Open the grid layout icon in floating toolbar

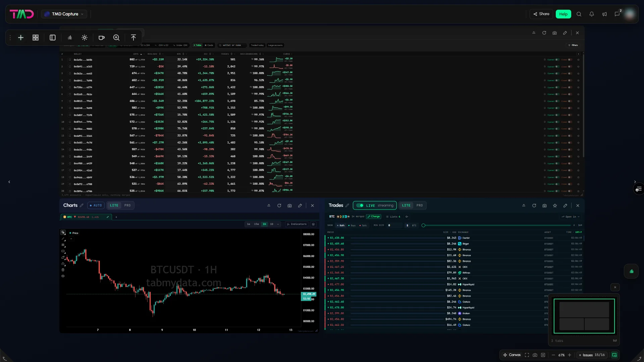click(x=36, y=38)
